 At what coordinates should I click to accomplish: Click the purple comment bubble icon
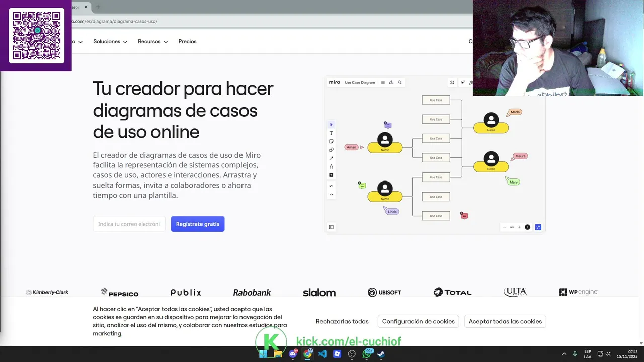(388, 125)
